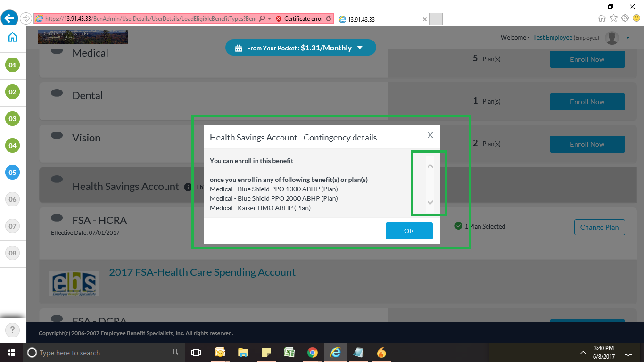Close the contingency dialog with X
Screen dimensions: 644x362
(430, 135)
